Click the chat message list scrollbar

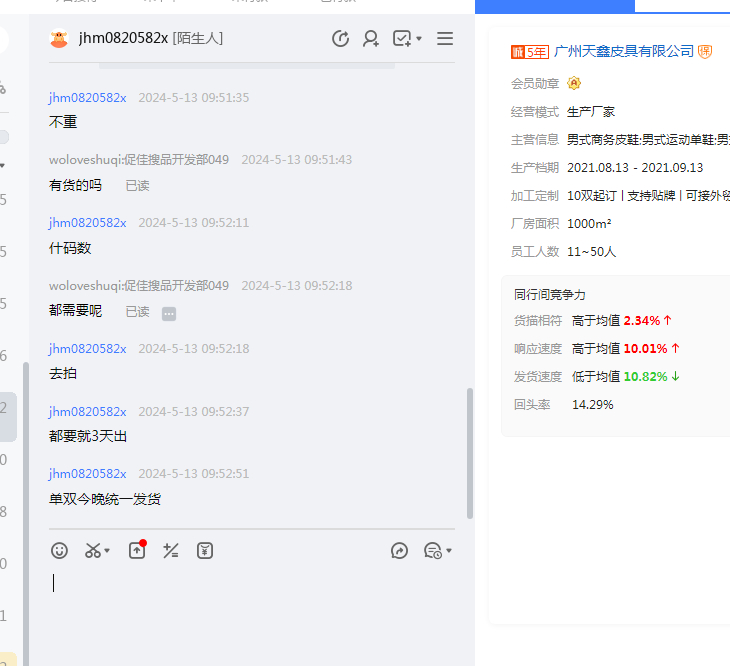(x=470, y=450)
